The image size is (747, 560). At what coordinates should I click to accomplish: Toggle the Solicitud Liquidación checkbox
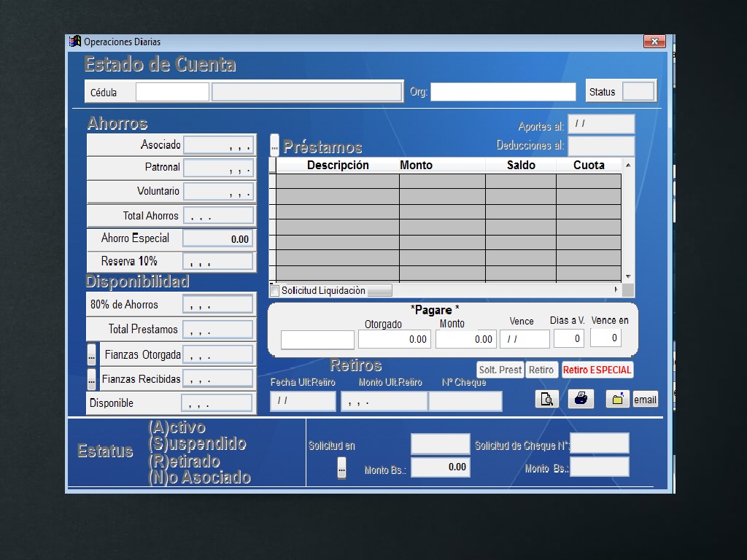275,291
